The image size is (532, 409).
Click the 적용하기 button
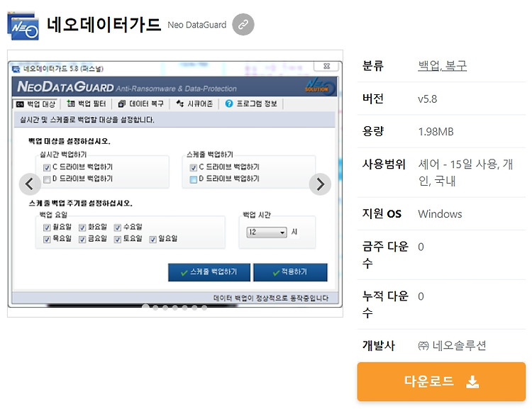click(290, 272)
